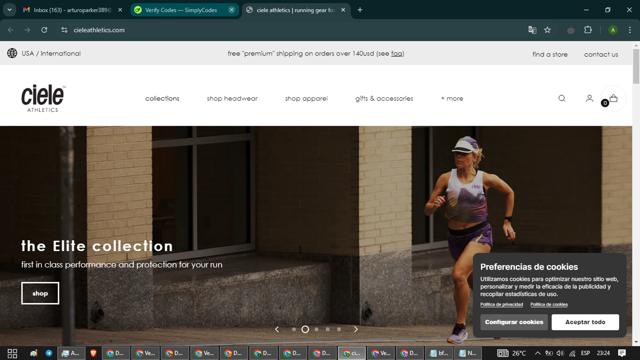Screen dimensions: 640x360
Task: Open the account login icon
Action: click(x=589, y=98)
